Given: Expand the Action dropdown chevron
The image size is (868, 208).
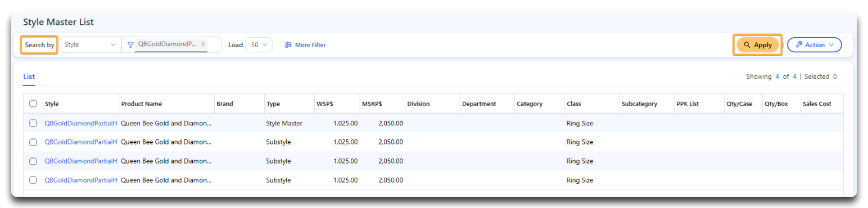Looking at the screenshot, I should (x=831, y=45).
